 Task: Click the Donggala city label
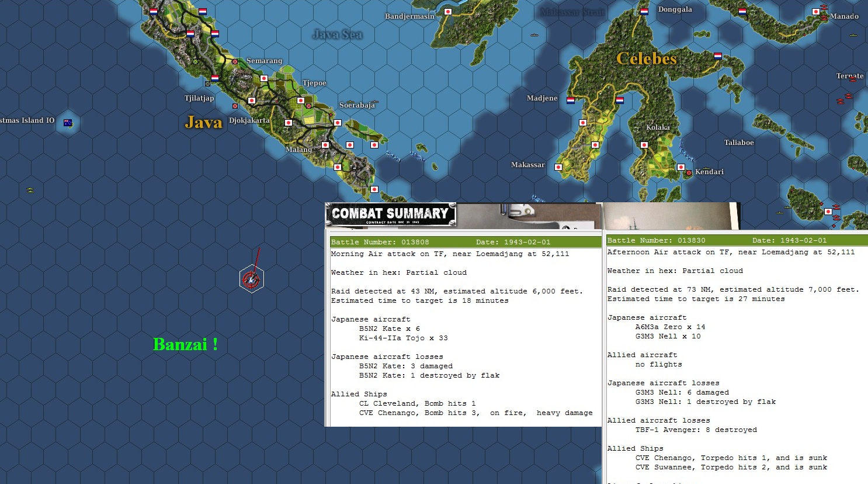[x=675, y=9]
